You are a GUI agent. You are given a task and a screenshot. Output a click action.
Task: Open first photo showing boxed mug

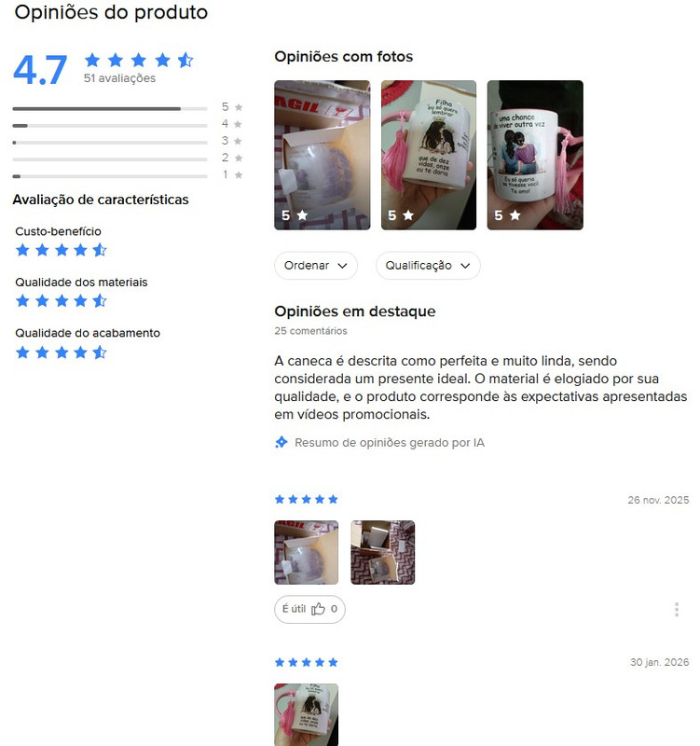pos(323,155)
